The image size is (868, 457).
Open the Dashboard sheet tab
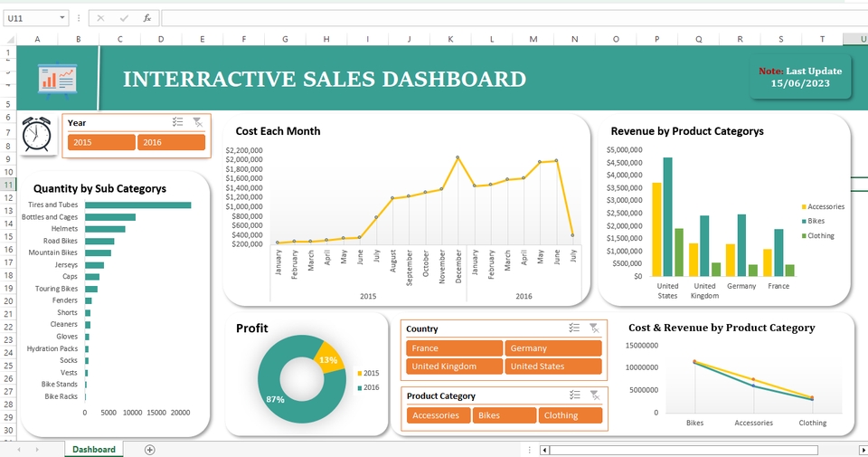93,449
